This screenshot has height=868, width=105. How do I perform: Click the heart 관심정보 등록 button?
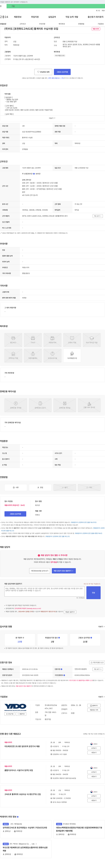[x=43, y=72]
